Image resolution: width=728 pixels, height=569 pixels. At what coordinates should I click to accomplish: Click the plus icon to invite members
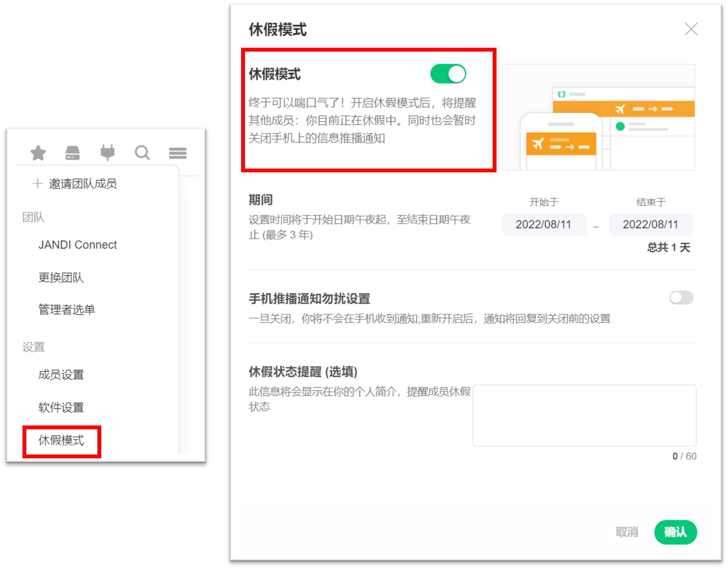point(38,183)
